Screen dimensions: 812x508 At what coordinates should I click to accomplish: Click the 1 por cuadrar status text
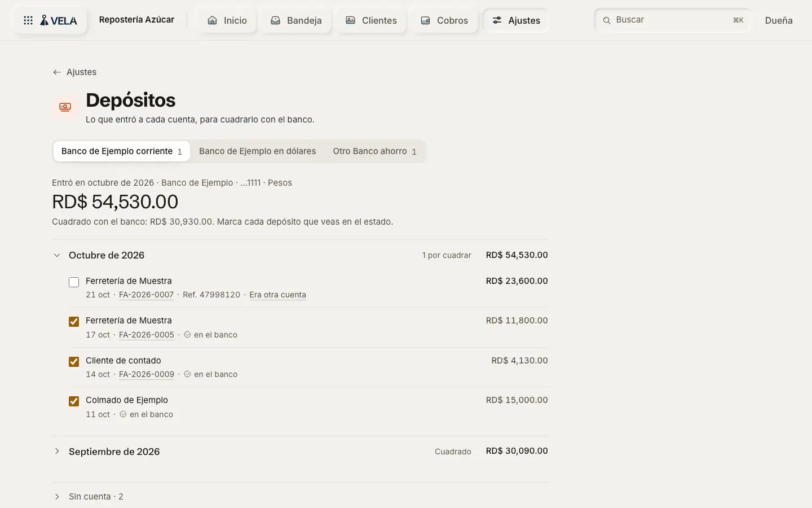(447, 255)
